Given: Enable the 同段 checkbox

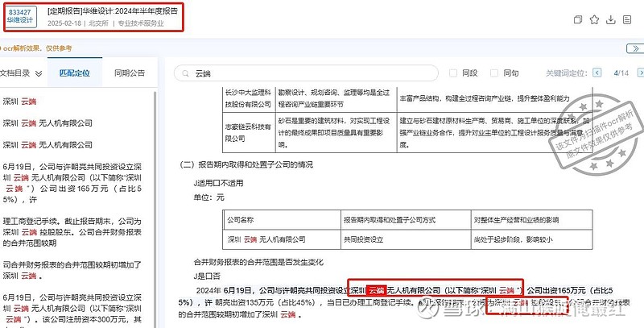Looking at the screenshot, I should 453,73.
